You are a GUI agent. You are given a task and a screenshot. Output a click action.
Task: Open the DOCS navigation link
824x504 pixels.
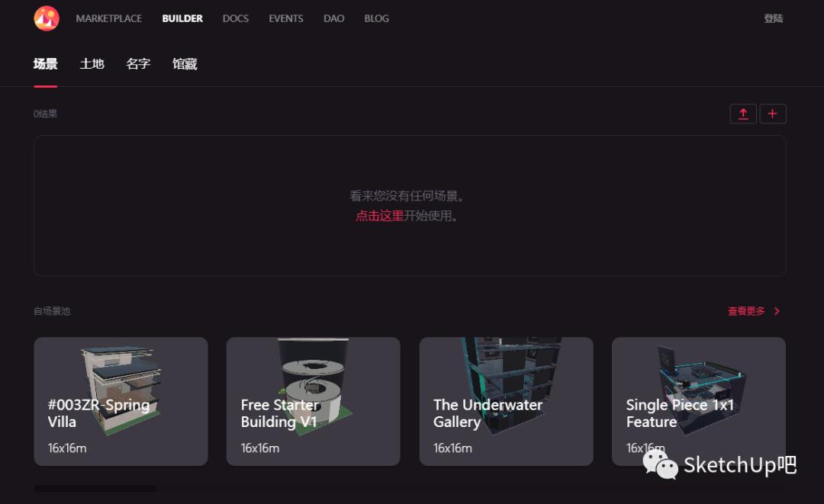(236, 18)
